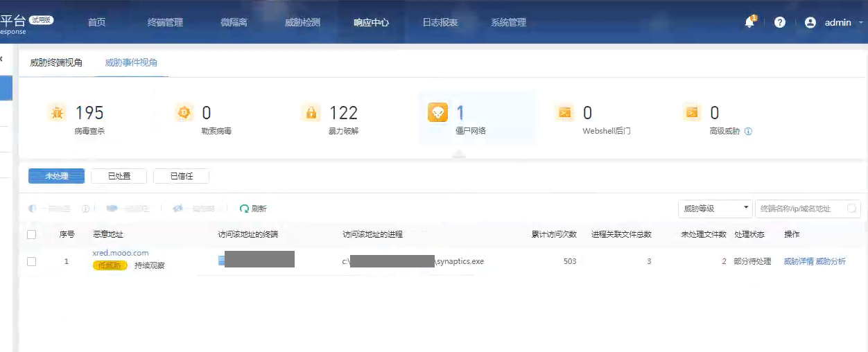Click the Webshell后门 terminal icon

point(564,112)
